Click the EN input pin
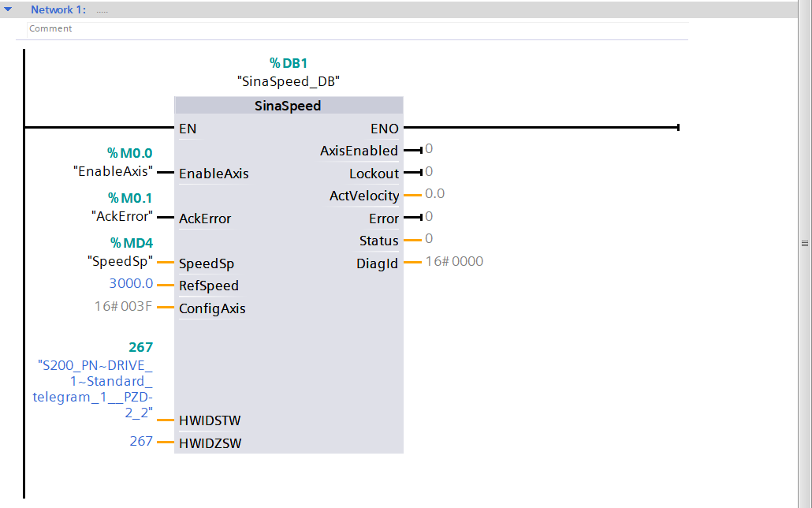 [188, 129]
